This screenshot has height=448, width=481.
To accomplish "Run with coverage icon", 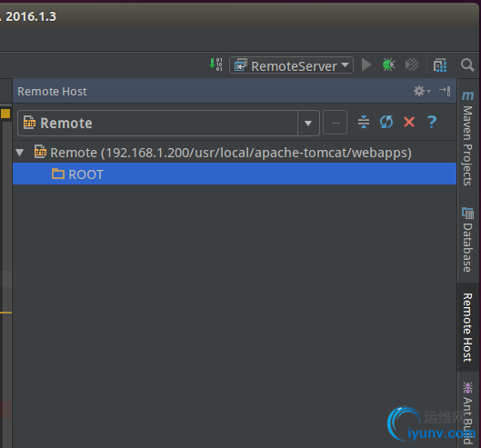I will [x=412, y=65].
